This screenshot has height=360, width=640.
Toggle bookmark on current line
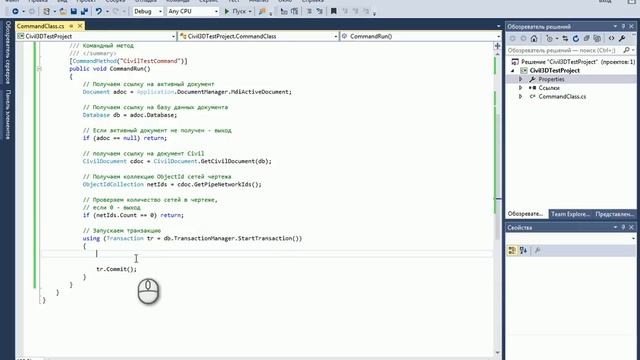(333, 11)
